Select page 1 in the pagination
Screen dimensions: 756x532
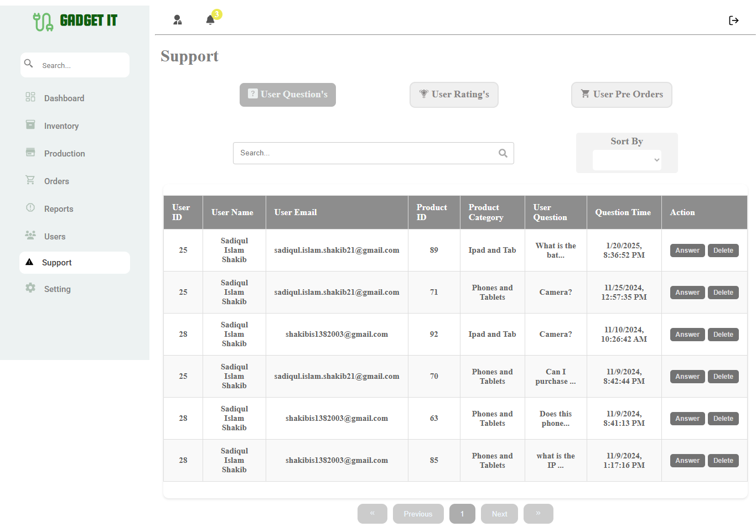point(462,513)
